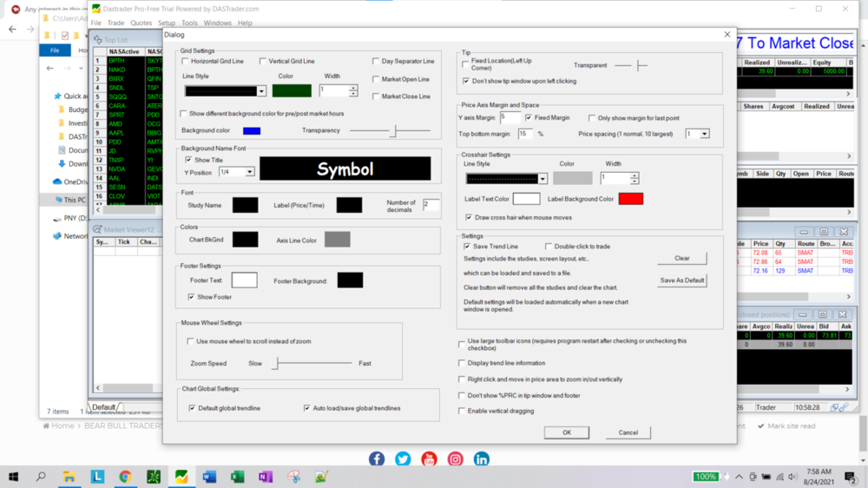Viewport: 868px width, 488px height.
Task: Enable Double-click to trade
Action: coord(549,246)
